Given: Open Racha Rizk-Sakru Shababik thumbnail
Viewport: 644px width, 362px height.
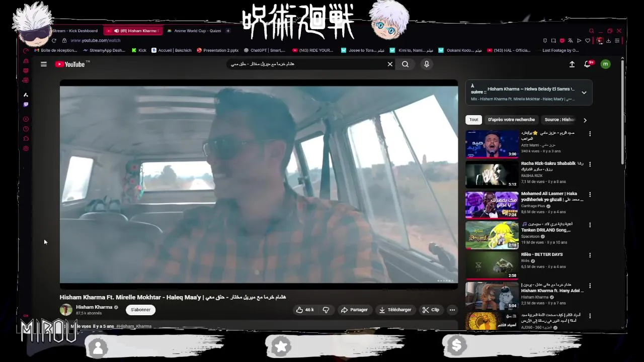Looking at the screenshot, I should (492, 174).
